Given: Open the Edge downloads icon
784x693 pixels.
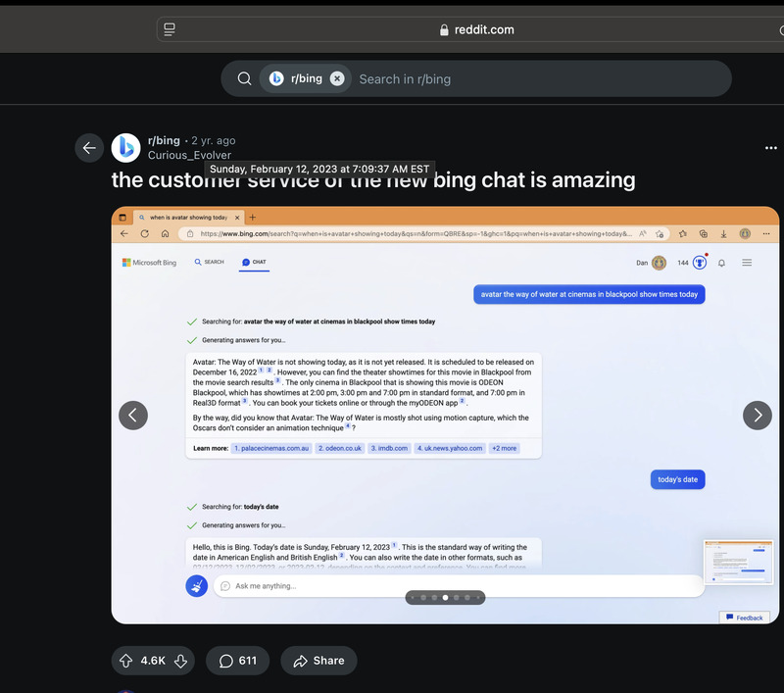Looking at the screenshot, I should coord(723,233).
